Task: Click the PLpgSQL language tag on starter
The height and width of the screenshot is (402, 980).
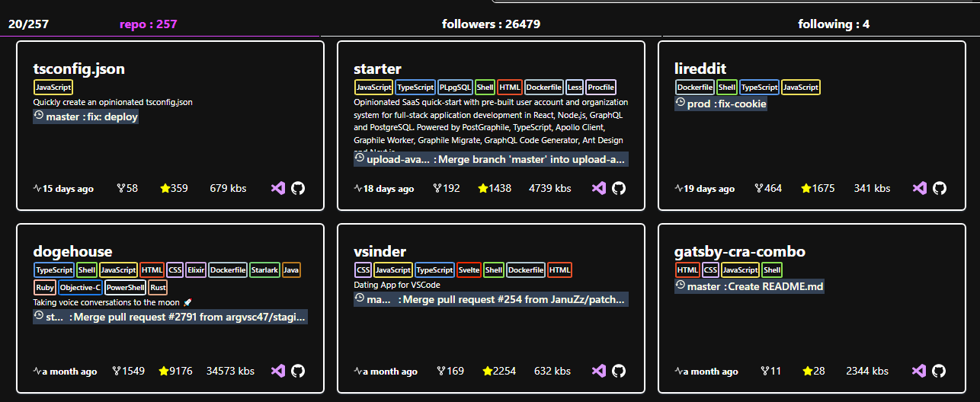Action: click(455, 88)
